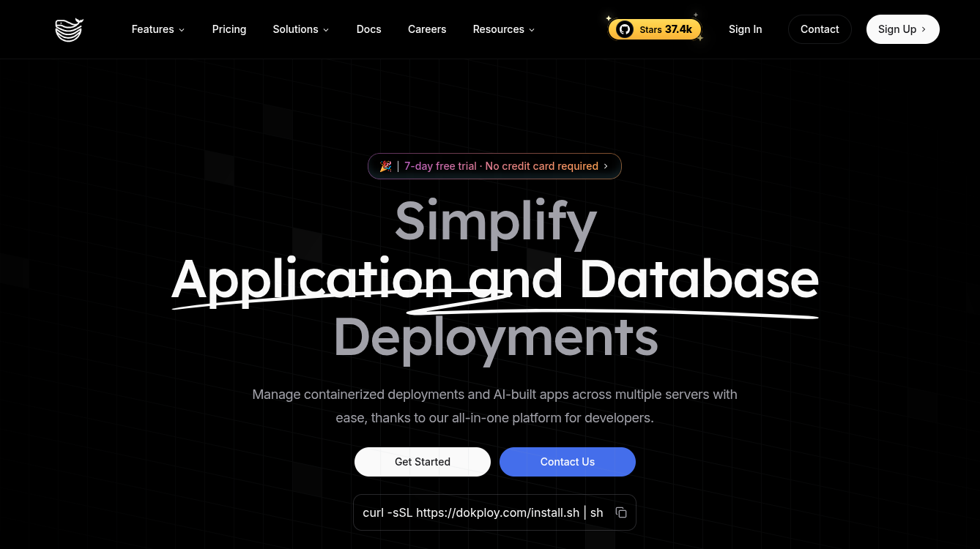Screen dimensions: 980x549
Task: Click the Contact button in header
Action: point(820,29)
